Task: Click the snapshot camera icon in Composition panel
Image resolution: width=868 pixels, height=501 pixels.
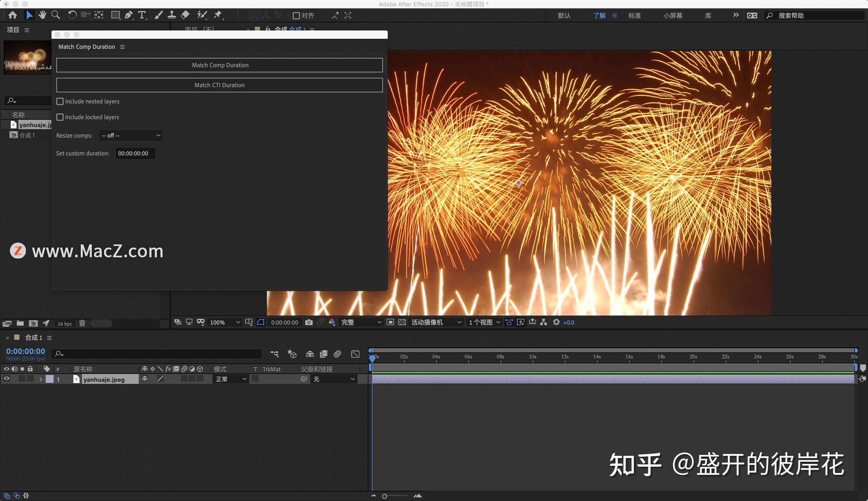Action: pyautogui.click(x=309, y=322)
